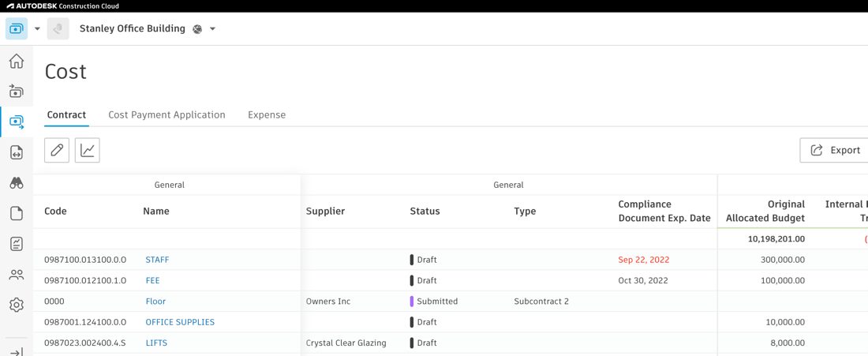Click the Code column header
The height and width of the screenshot is (356, 868).
coord(55,211)
